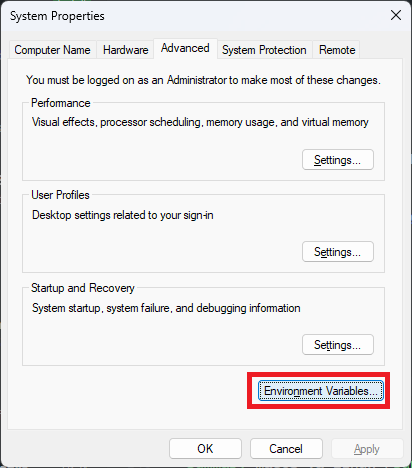The width and height of the screenshot is (412, 468).
Task: Open Startup and Recovery Settings
Action: 338,345
